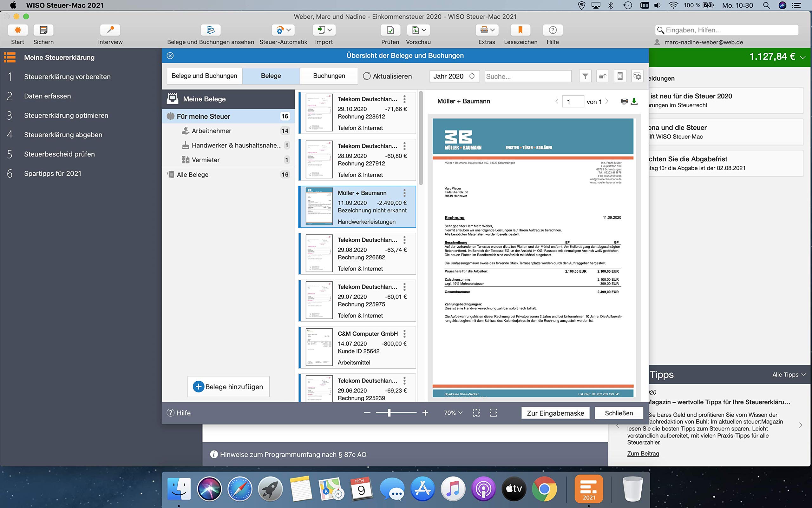812x508 pixels.
Task: Click Hilfe in the overview footer
Action: click(x=179, y=413)
